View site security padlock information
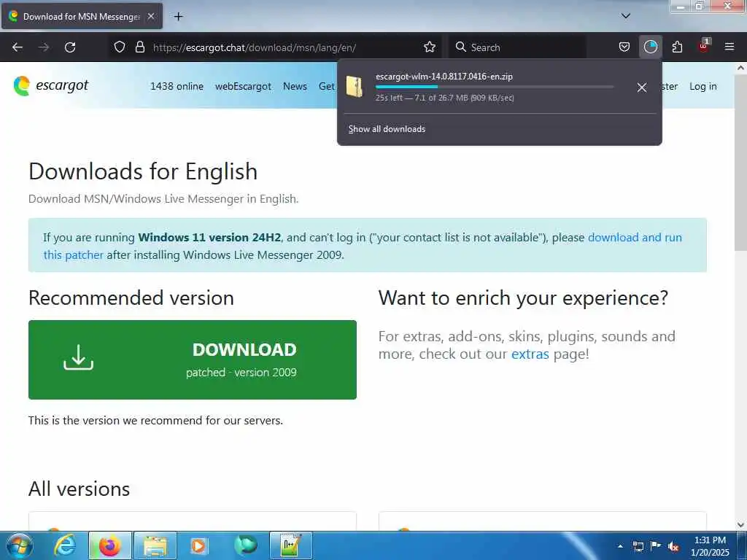 coord(139,47)
